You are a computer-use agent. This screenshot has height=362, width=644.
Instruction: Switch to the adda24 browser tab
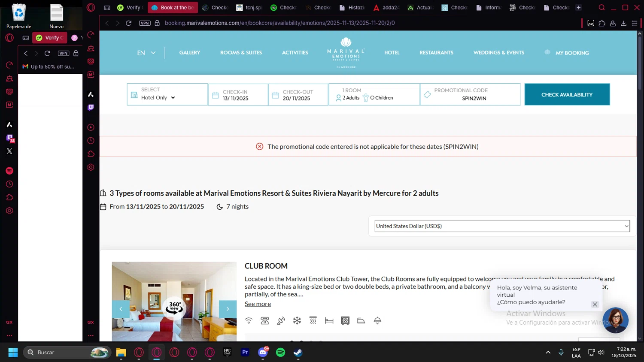[386, 7]
